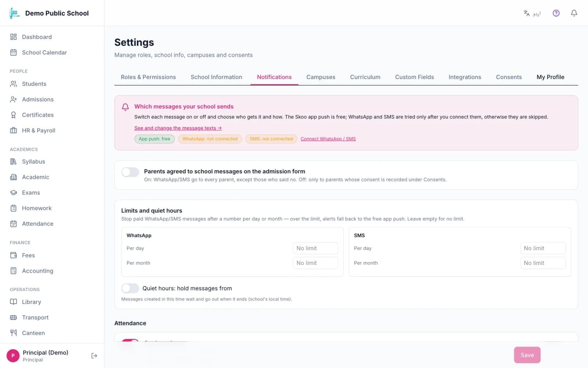Viewport: 588px width, 368px height.
Task: Open the Canteen utensils icon
Action: click(14, 333)
